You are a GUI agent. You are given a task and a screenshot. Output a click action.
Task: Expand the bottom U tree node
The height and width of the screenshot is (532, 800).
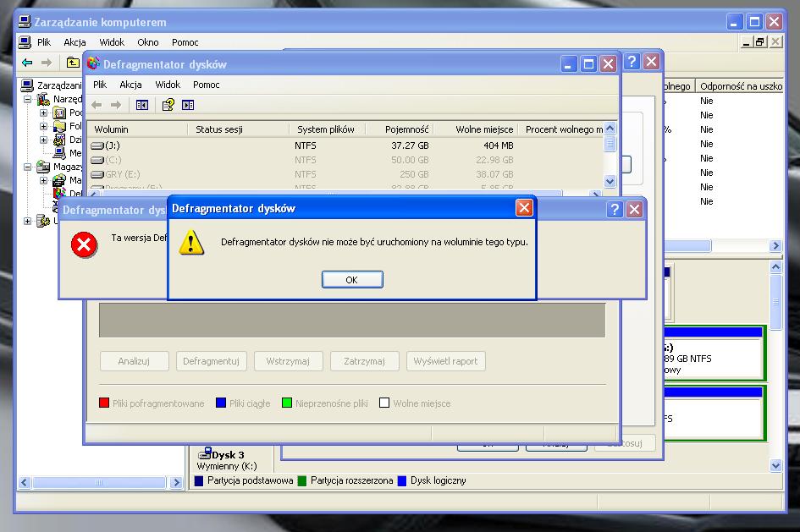tap(28, 221)
